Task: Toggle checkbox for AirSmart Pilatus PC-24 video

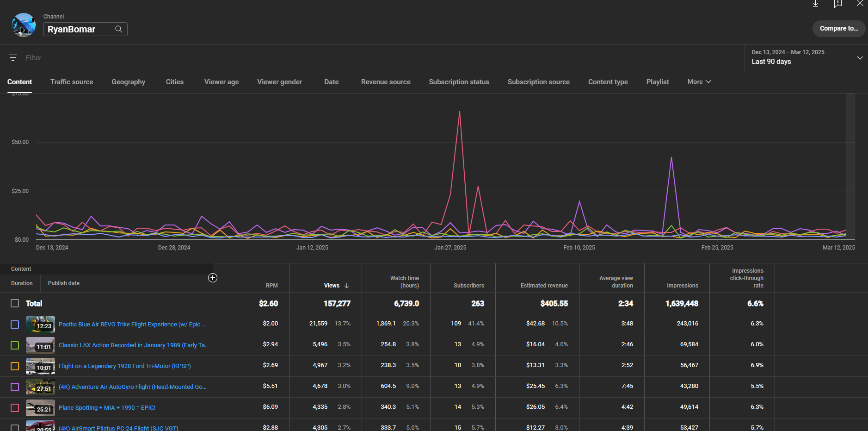Action: 15,428
